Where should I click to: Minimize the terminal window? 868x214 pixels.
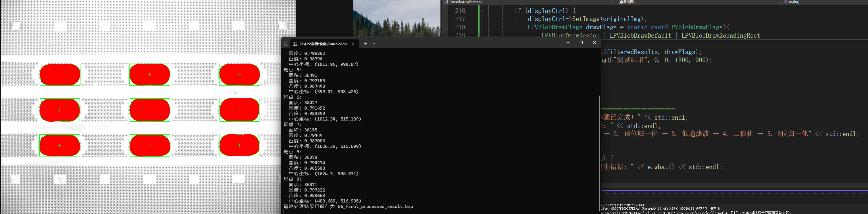click(568, 43)
